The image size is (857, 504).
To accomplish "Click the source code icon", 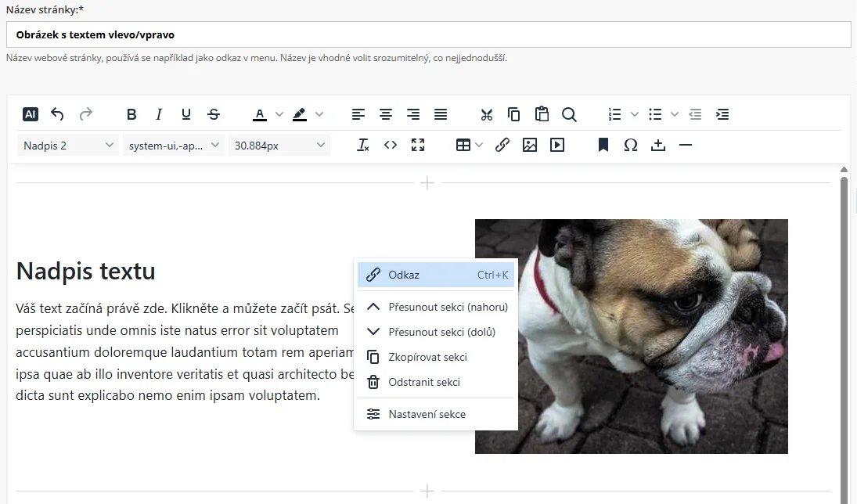I will pyautogui.click(x=391, y=145).
